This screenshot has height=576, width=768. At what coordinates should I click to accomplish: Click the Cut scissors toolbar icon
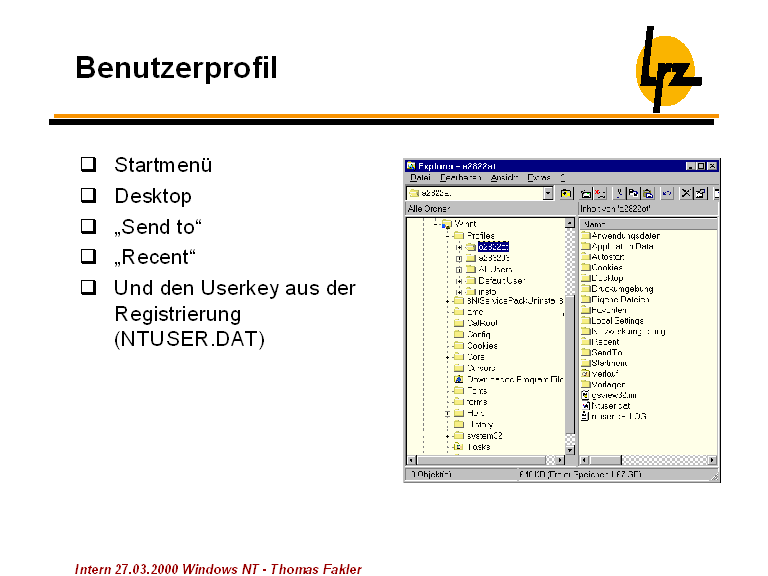pos(620,193)
